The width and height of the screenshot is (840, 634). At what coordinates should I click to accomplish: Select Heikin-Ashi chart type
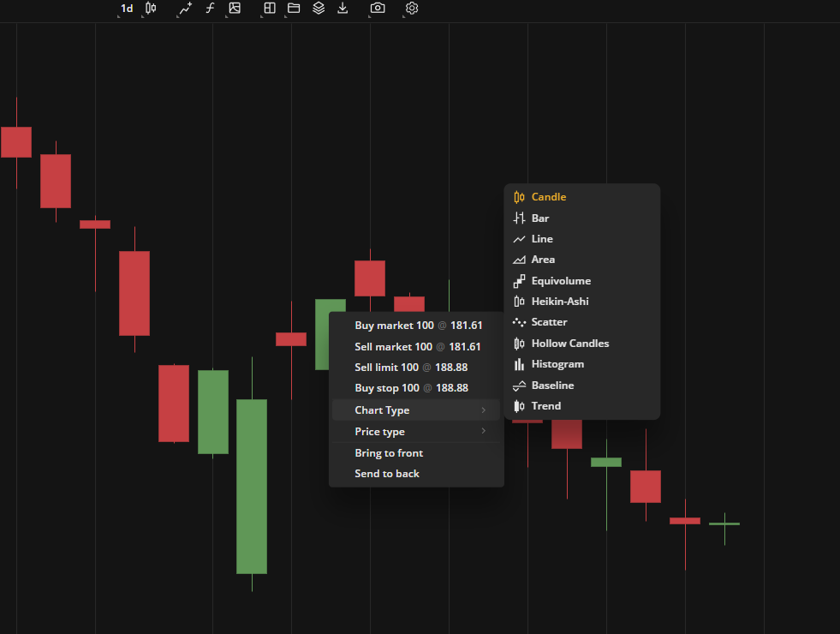point(581,302)
